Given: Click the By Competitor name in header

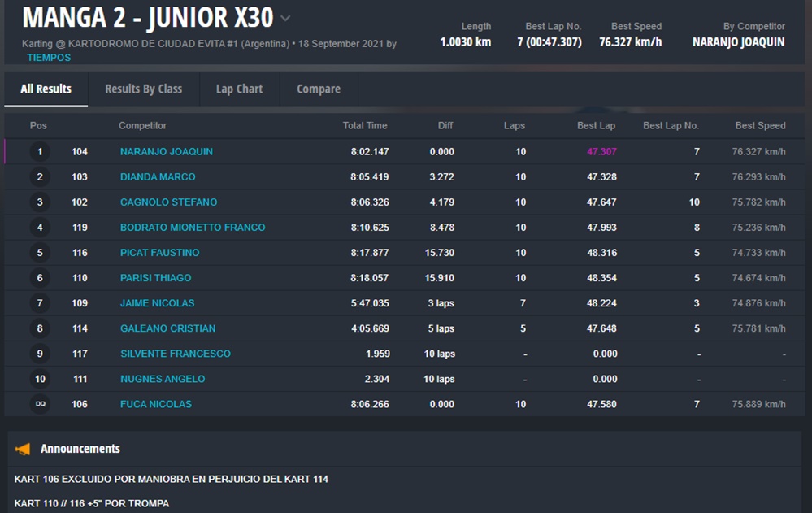Looking at the screenshot, I should point(738,42).
